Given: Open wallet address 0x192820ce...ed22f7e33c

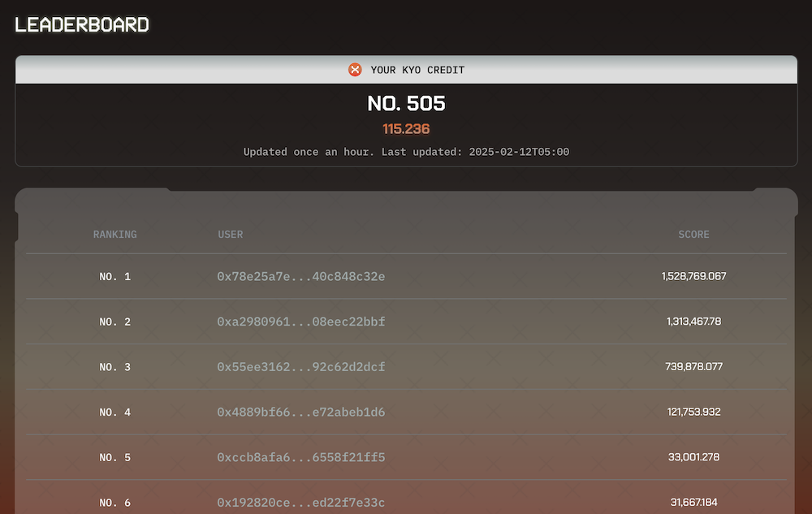Looking at the screenshot, I should [x=302, y=503].
